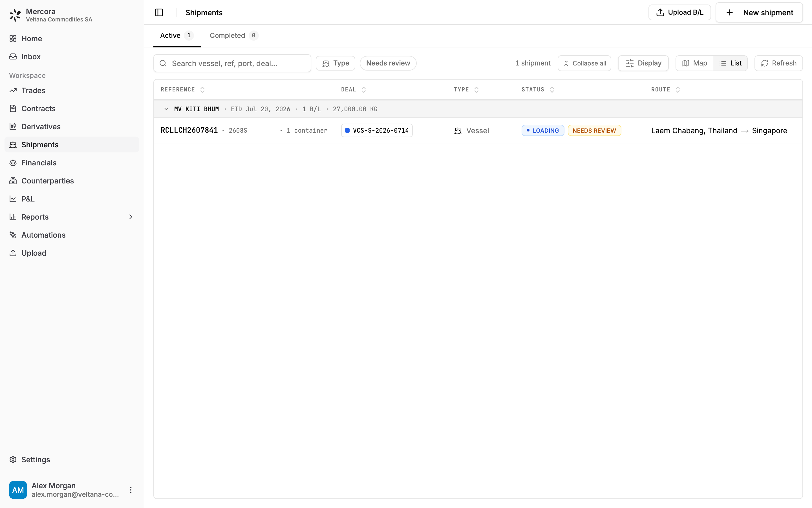Switch to List view

(730, 63)
